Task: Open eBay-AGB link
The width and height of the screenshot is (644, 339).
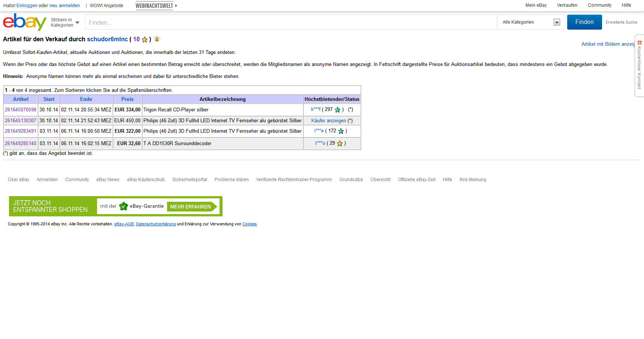Action: [x=124, y=224]
